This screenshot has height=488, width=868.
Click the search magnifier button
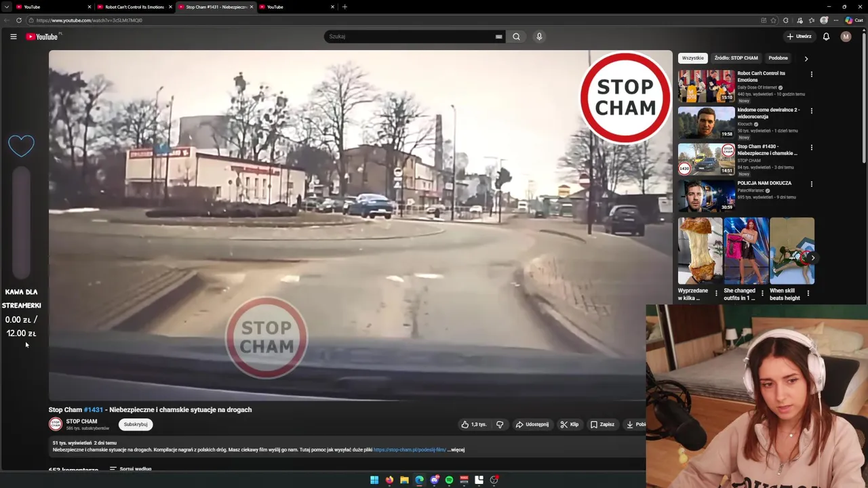[516, 37]
